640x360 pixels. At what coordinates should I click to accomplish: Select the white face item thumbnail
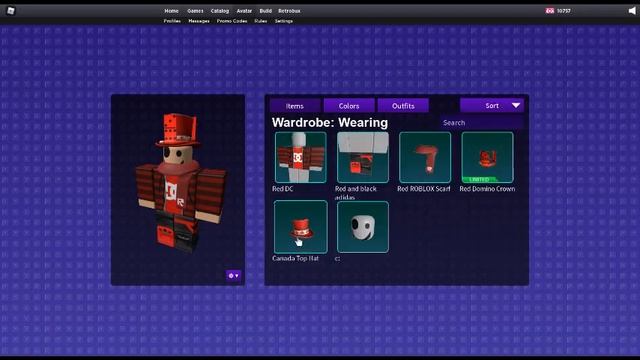[x=363, y=227]
